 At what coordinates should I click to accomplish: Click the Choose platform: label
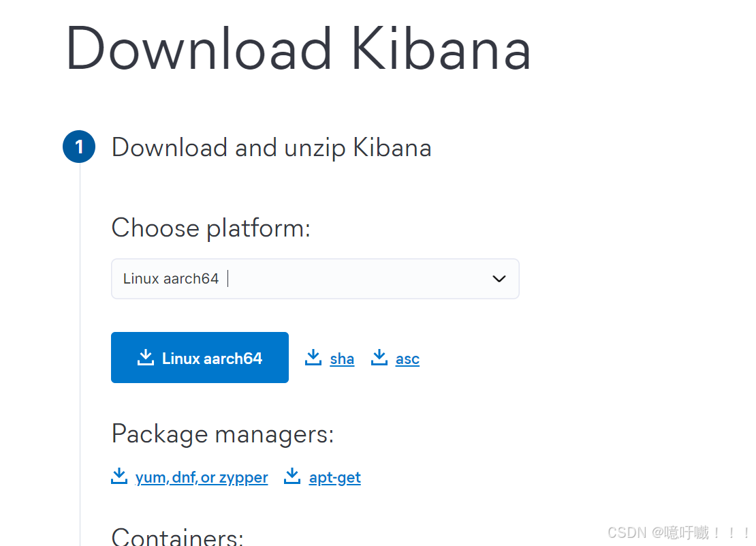pyautogui.click(x=210, y=228)
